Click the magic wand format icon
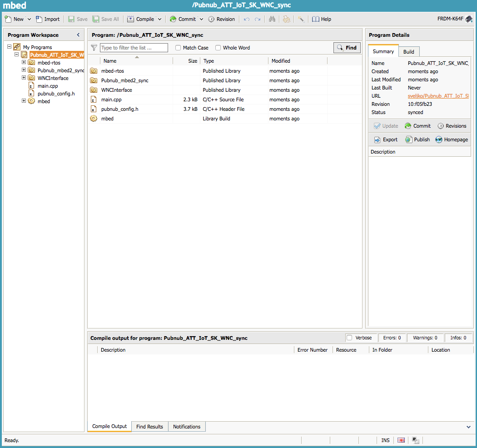477x448 pixels. pos(301,19)
